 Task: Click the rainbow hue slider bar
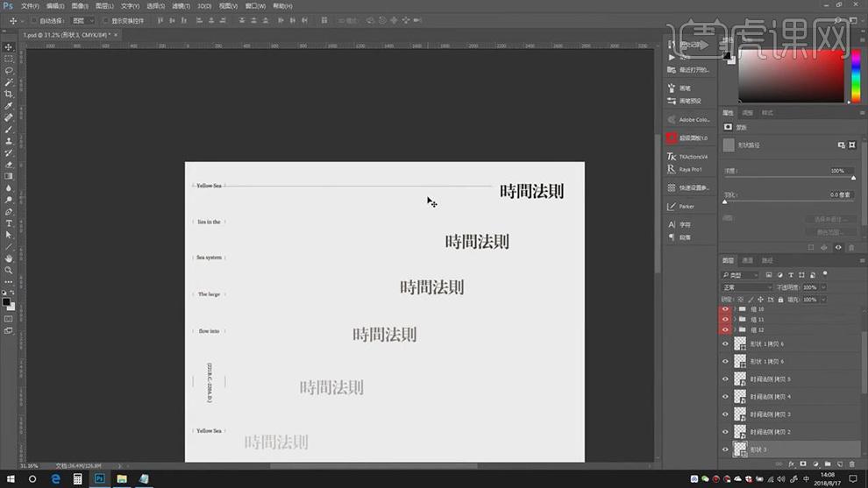click(x=856, y=76)
